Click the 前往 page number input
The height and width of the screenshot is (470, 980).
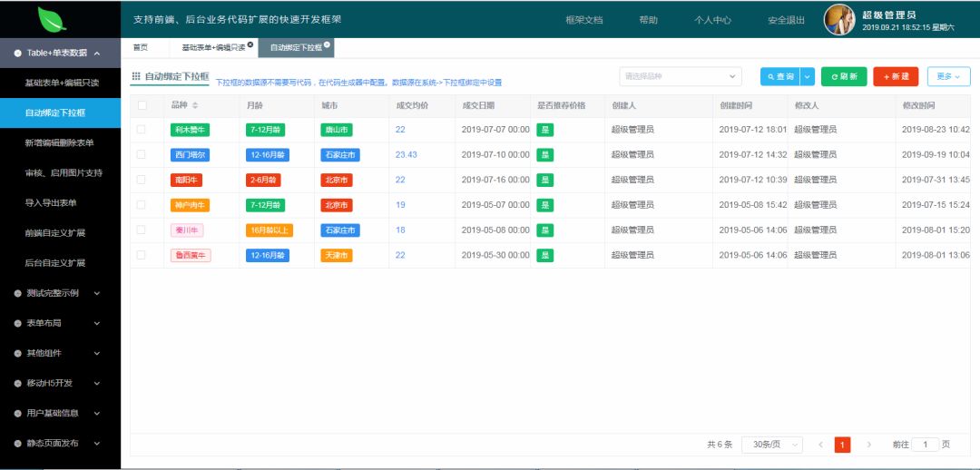(925, 445)
